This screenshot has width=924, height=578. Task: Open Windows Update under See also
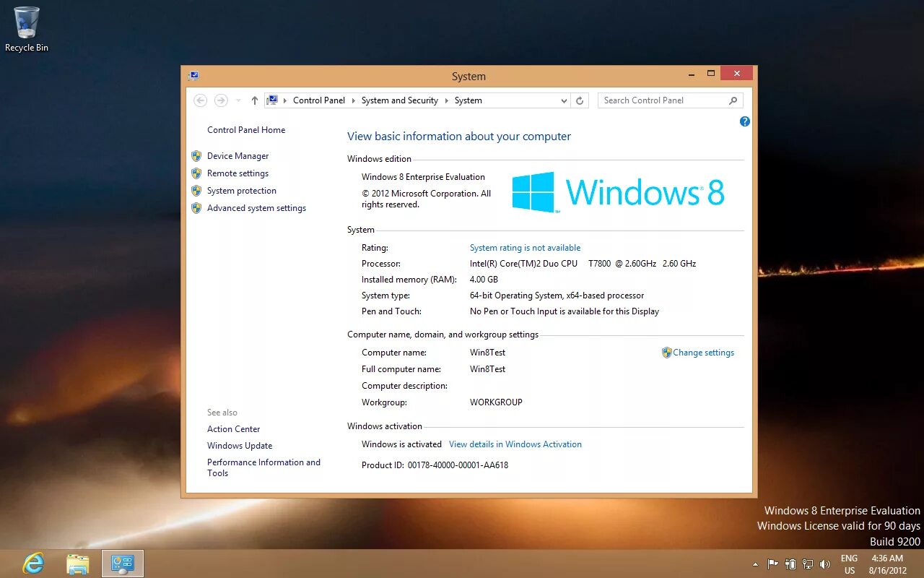pyautogui.click(x=240, y=446)
